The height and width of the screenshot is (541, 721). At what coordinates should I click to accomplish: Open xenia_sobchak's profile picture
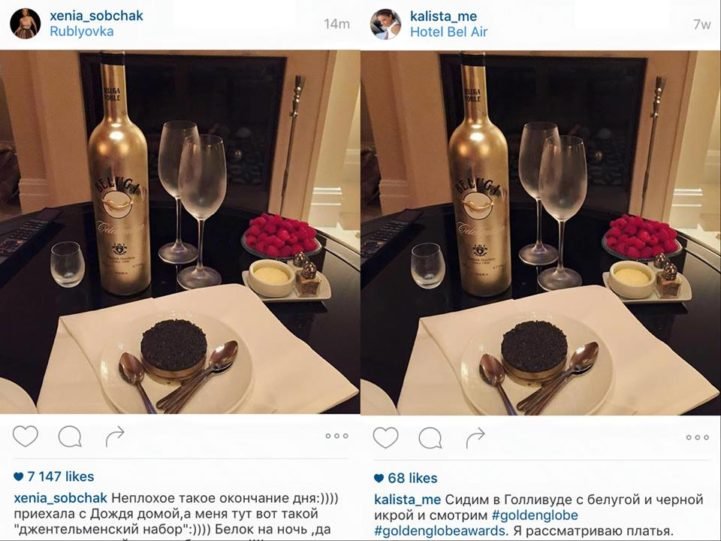click(x=26, y=23)
